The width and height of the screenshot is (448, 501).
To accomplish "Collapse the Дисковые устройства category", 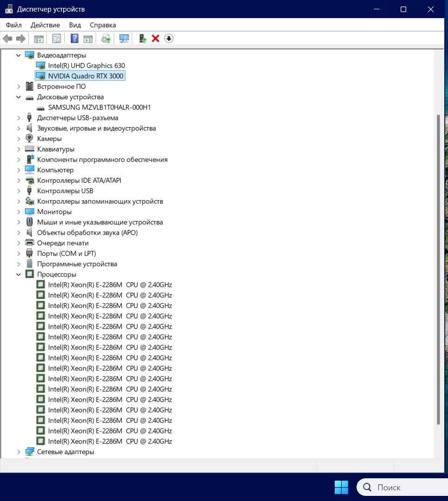I will (19, 97).
